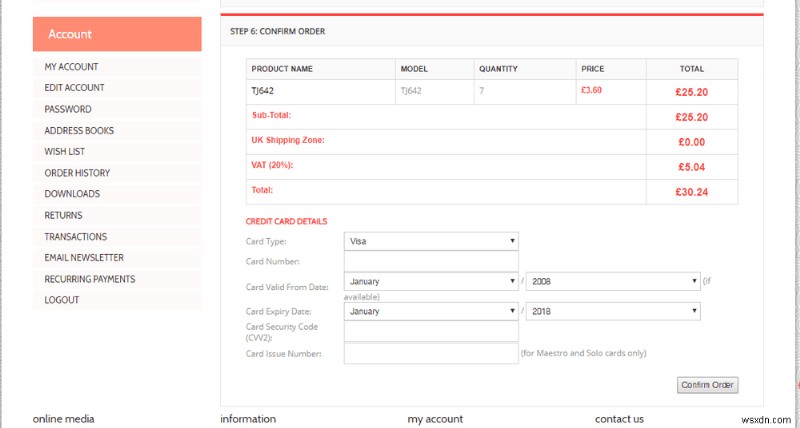Open Order History page

click(x=77, y=173)
